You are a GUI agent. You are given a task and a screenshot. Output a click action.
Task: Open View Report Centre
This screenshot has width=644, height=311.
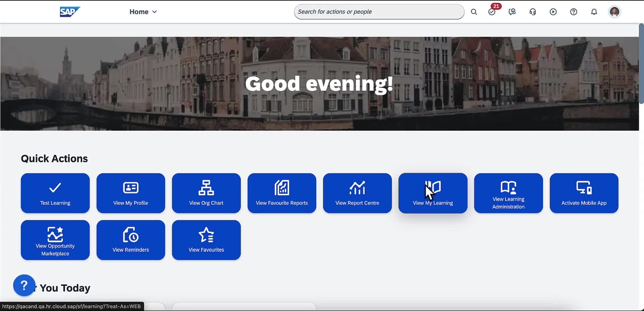click(x=357, y=192)
